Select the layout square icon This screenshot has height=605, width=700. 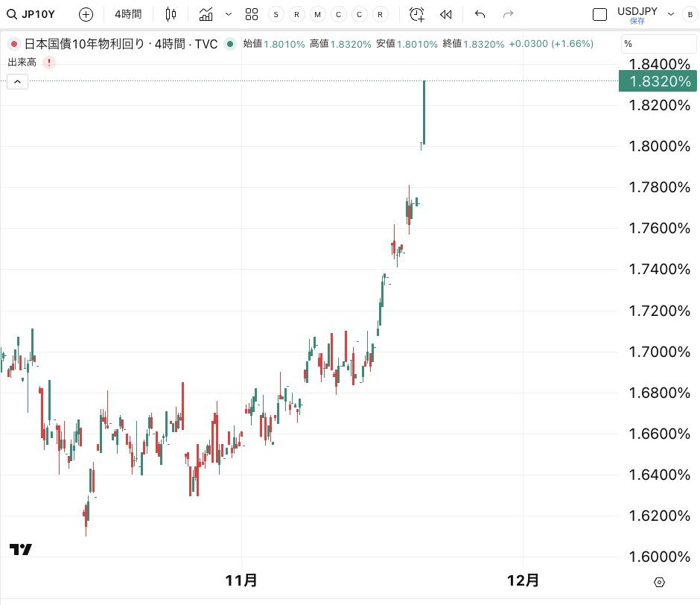tap(599, 15)
